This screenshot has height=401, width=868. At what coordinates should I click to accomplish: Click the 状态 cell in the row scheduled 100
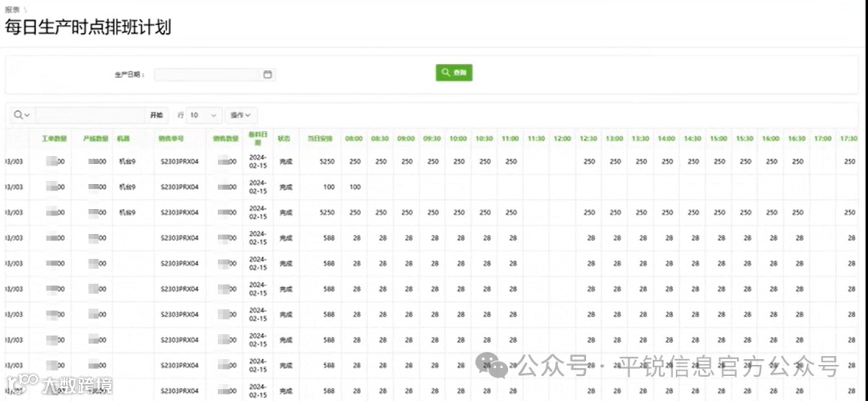[x=285, y=187]
